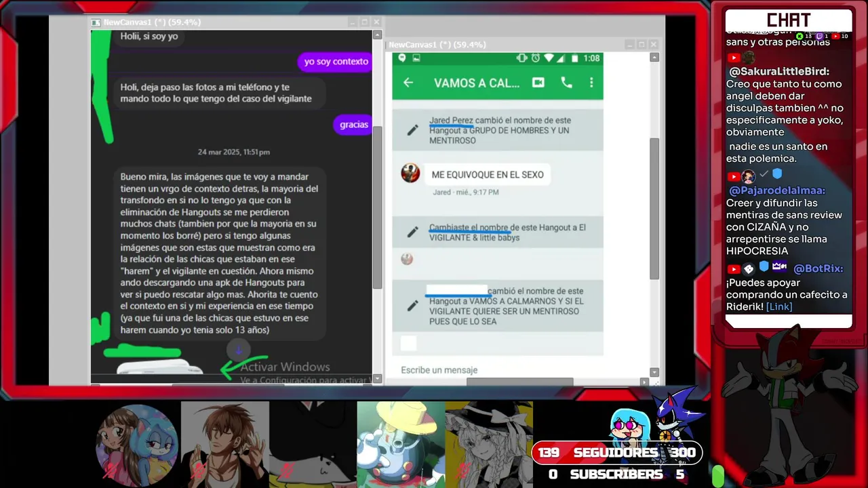Screen dimensions: 868x488
Task: Click YouTube icon beside Pajarodelalmaa in chat
Action: click(x=733, y=177)
